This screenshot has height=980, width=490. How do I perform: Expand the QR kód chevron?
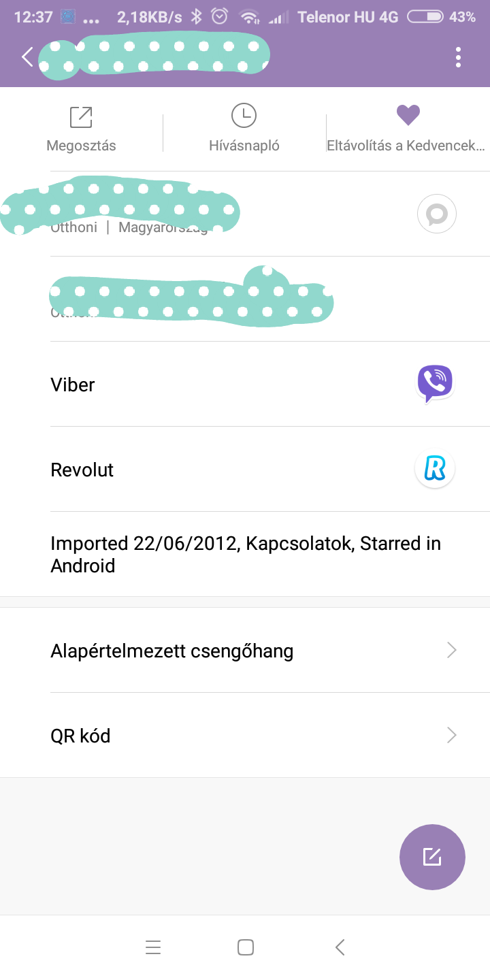tap(451, 735)
